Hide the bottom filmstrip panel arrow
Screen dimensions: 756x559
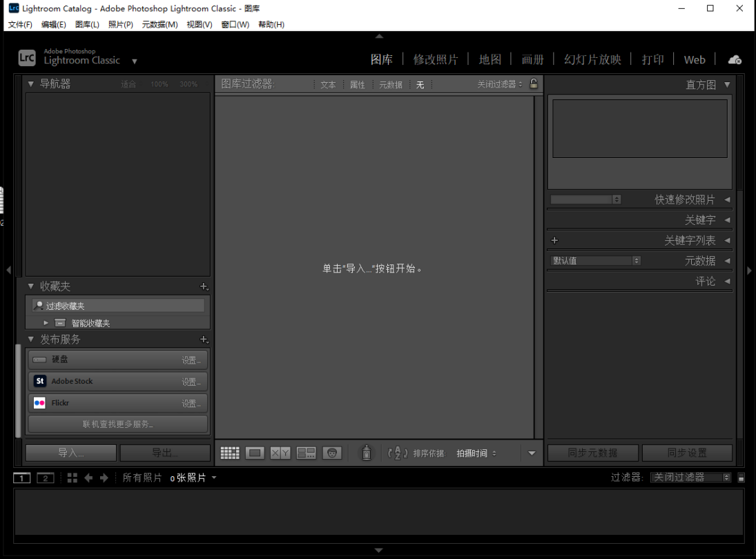click(379, 550)
